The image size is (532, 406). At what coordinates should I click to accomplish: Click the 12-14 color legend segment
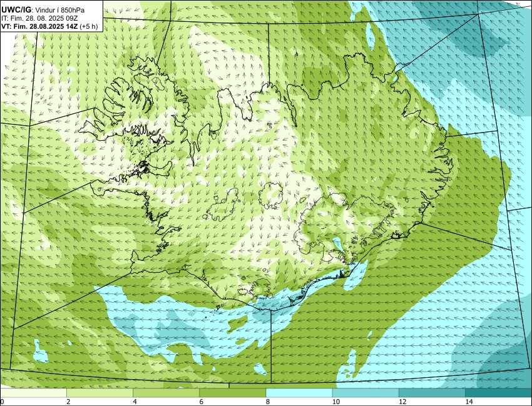point(432,393)
